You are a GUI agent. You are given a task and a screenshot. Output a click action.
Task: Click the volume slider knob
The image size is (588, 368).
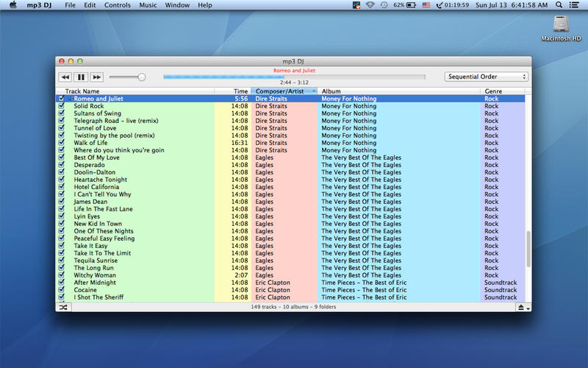(141, 77)
